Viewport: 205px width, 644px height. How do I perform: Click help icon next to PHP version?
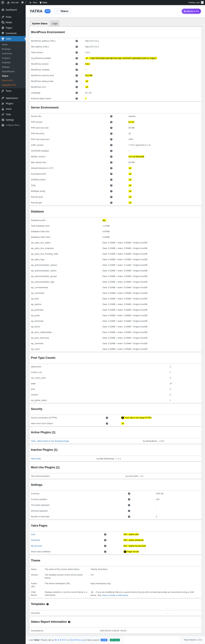click(x=111, y=122)
